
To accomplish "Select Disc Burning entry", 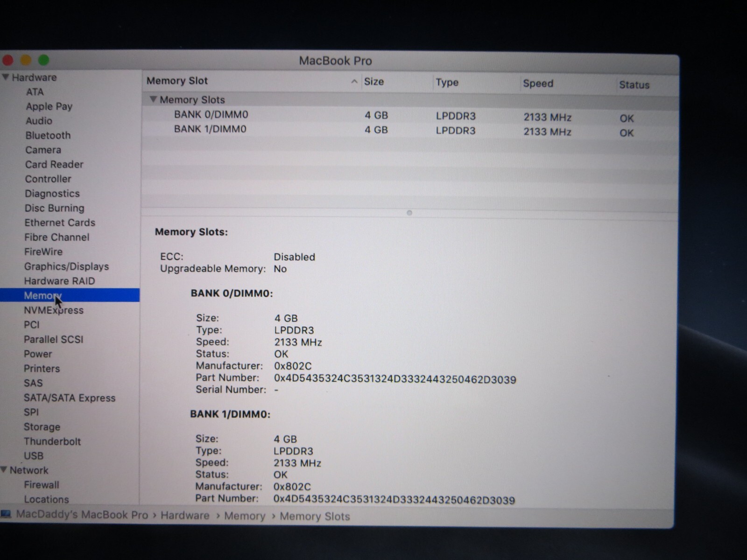I will (55, 208).
